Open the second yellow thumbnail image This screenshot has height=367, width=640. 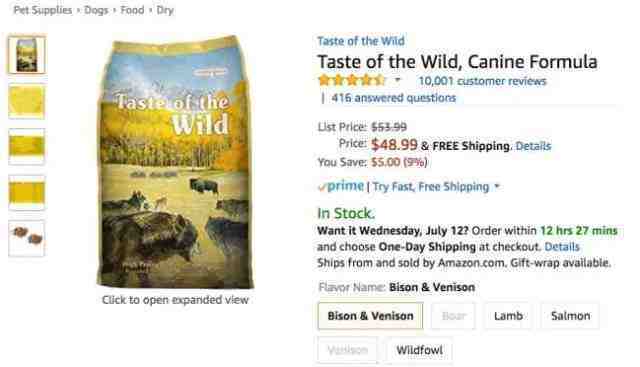click(x=27, y=147)
